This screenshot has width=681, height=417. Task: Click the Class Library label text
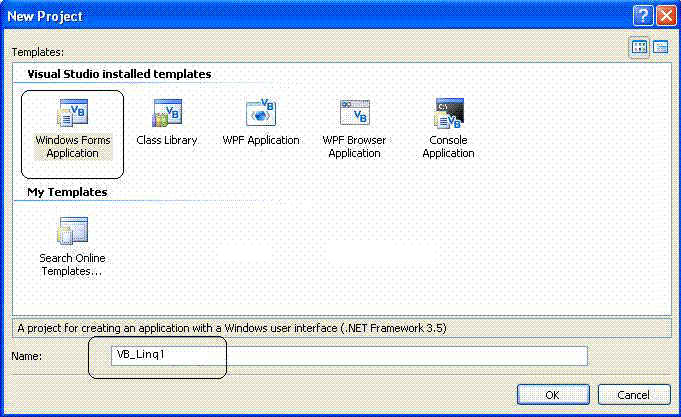pos(167,140)
